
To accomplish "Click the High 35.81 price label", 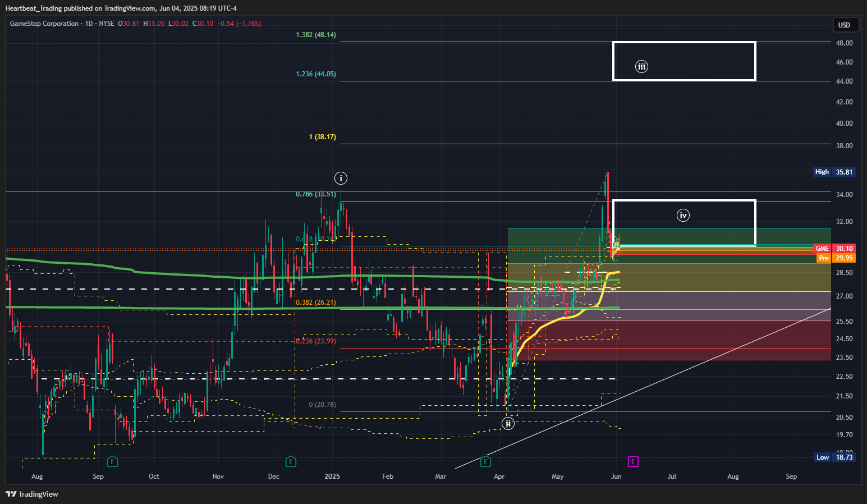I will [x=834, y=172].
